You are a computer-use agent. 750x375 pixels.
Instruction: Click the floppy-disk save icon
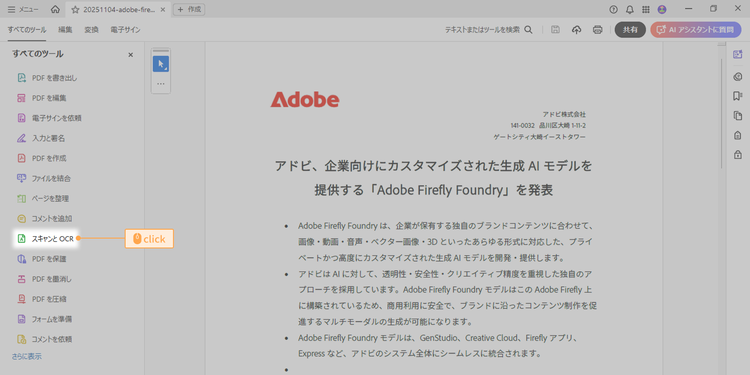point(556,30)
